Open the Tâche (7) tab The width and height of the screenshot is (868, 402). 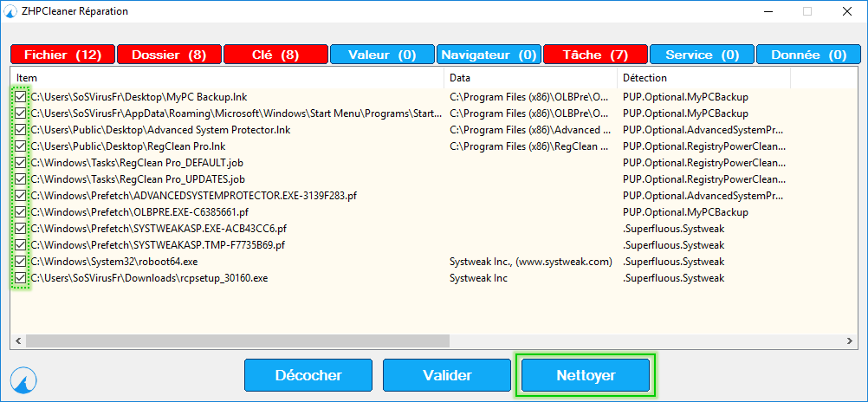pyautogui.click(x=594, y=55)
